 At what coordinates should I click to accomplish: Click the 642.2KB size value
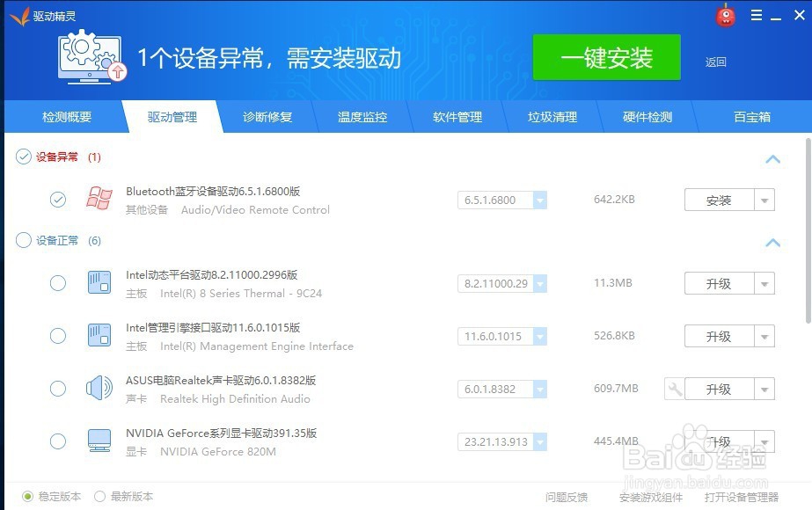(614, 200)
